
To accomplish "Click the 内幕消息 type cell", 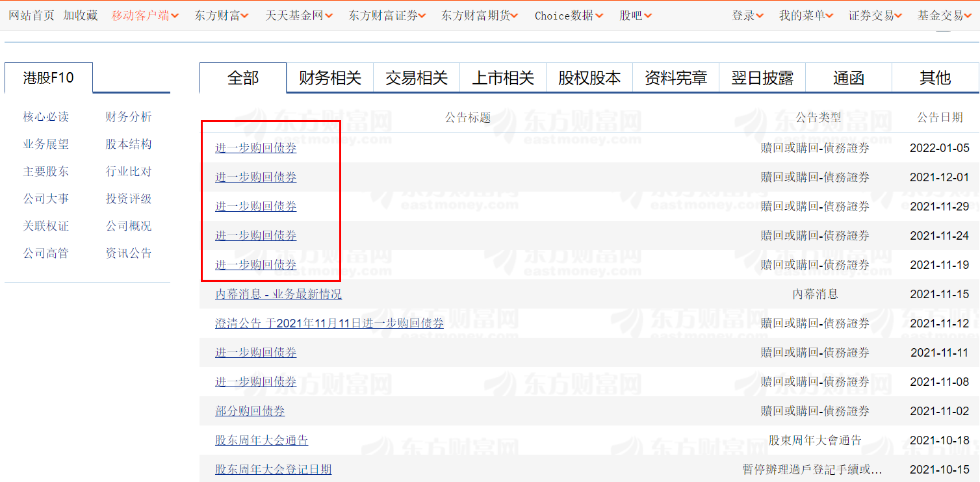I will coord(815,294).
